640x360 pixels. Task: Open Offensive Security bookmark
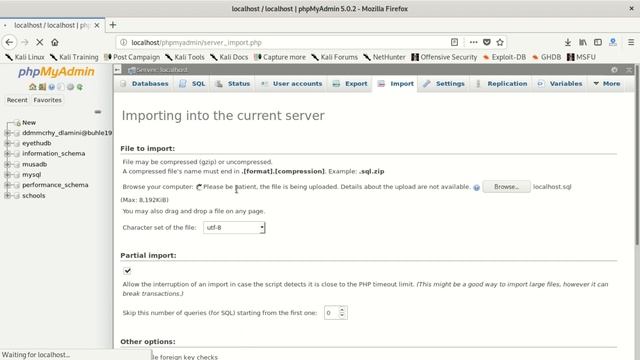point(444,57)
